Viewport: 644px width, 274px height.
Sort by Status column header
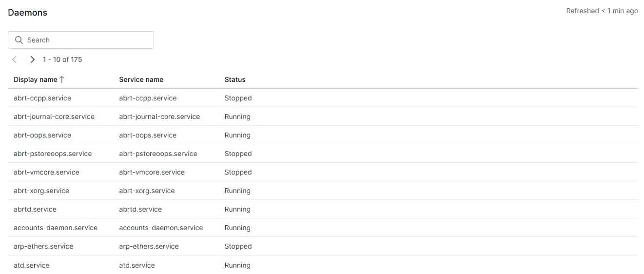coord(234,79)
